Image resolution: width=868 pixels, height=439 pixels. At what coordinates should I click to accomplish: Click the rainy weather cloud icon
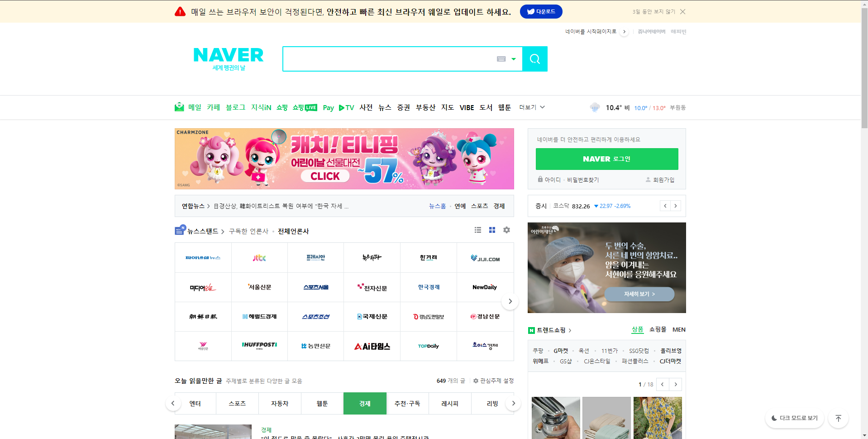[595, 107]
